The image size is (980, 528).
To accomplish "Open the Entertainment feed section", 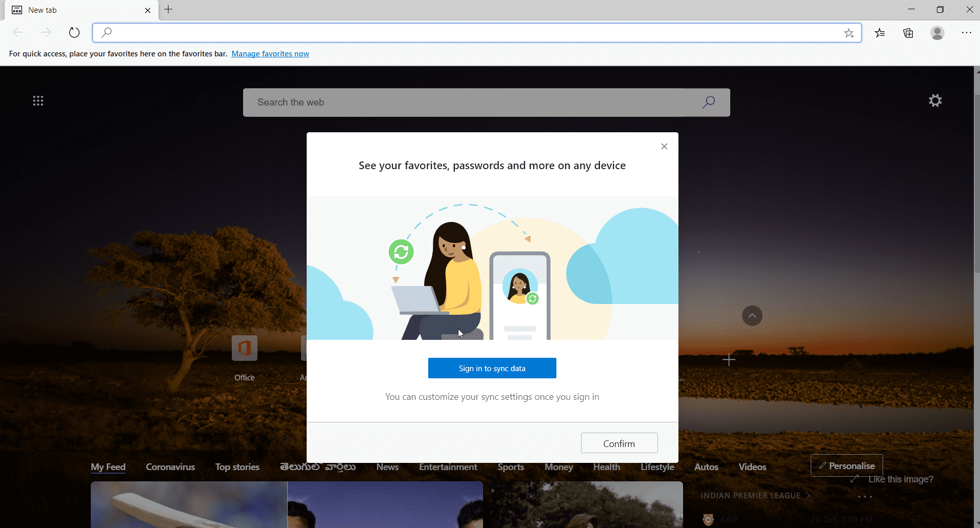I will point(448,467).
